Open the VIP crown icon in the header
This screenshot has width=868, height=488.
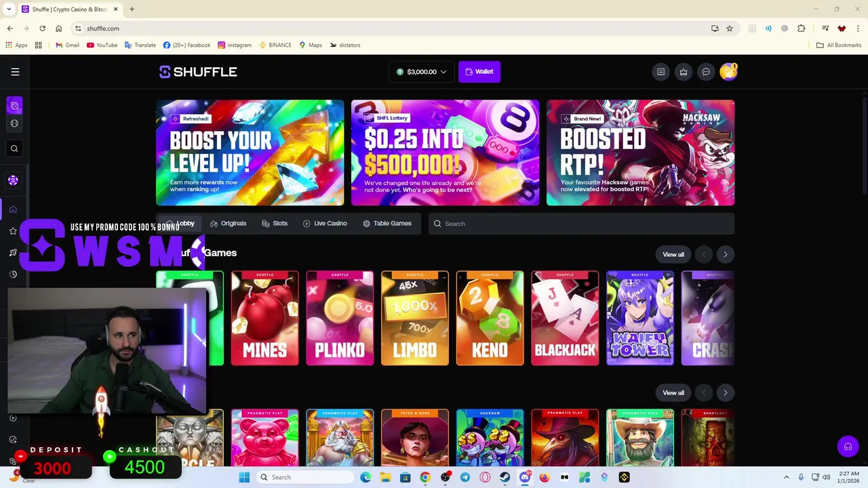click(x=684, y=72)
